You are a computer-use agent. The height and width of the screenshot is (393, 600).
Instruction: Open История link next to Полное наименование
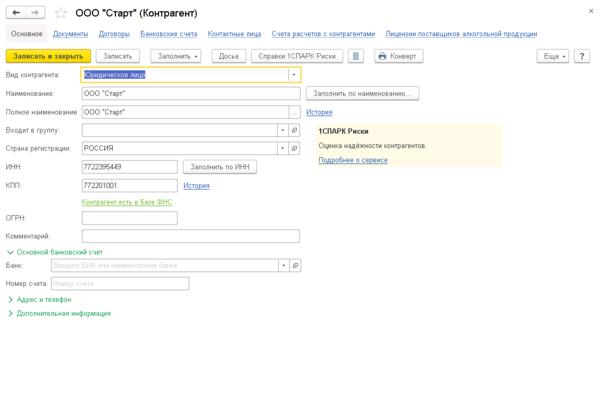(319, 112)
